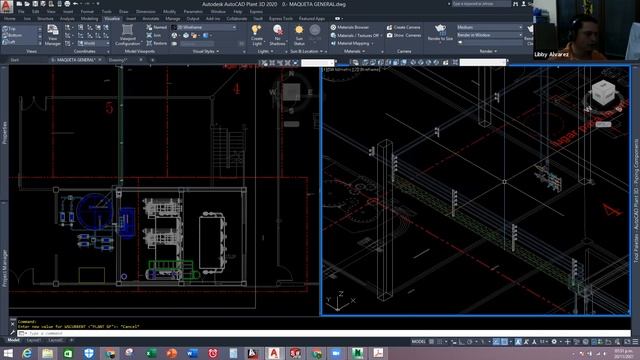Open the Project Manager side palette
This screenshot has height=360, width=640.
pyautogui.click(x=4, y=268)
